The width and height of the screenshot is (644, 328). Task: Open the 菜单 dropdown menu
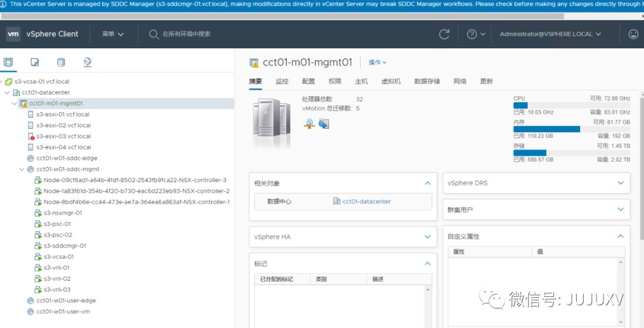pos(113,34)
